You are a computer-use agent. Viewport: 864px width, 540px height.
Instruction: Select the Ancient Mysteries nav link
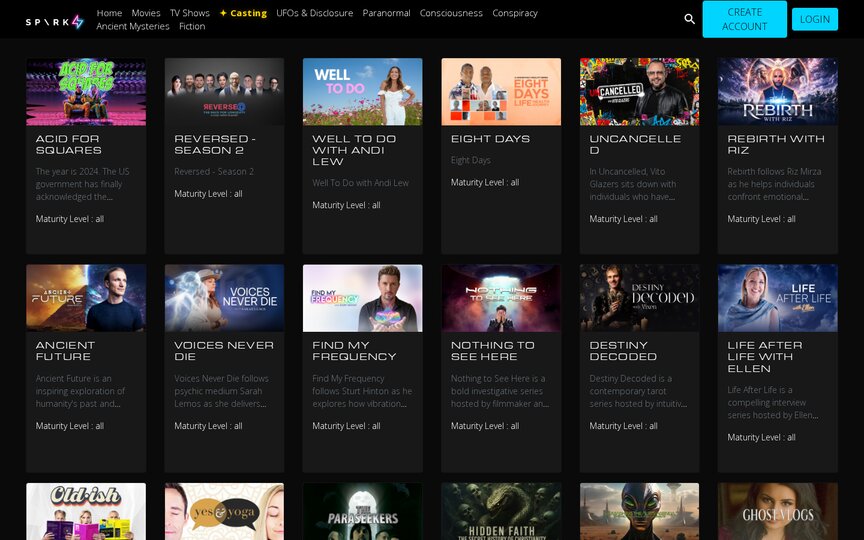[133, 26]
